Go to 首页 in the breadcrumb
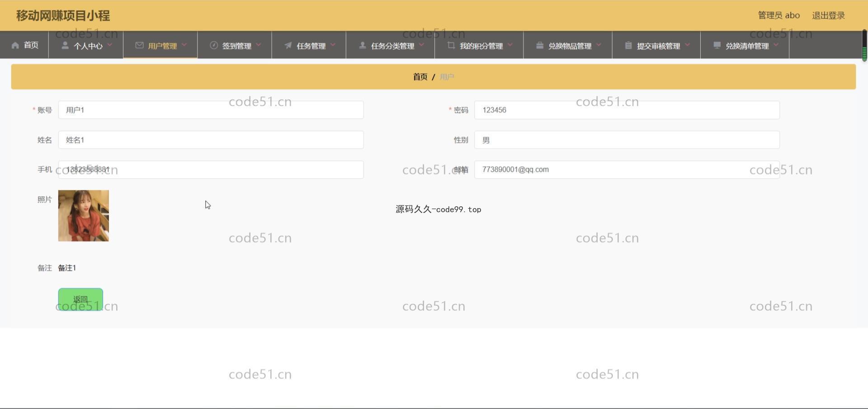The height and width of the screenshot is (409, 868). 420,77
